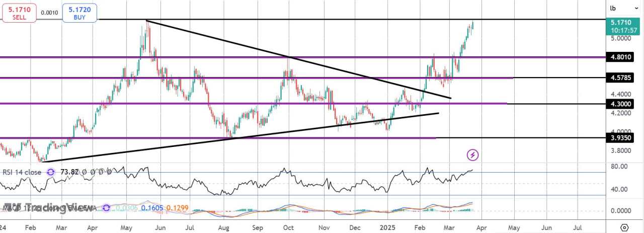Click the purple lightning bolt event icon
Image resolution: width=644 pixels, height=233 pixels.
(472, 154)
